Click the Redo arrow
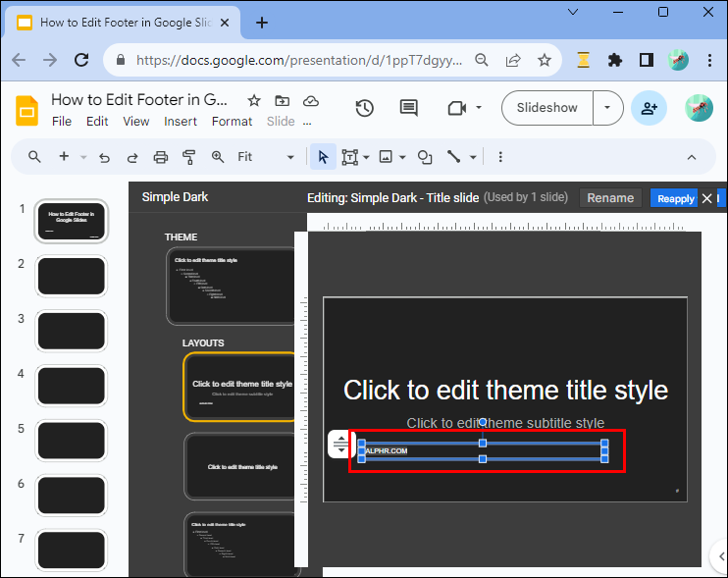The height and width of the screenshot is (578, 728). (x=132, y=157)
